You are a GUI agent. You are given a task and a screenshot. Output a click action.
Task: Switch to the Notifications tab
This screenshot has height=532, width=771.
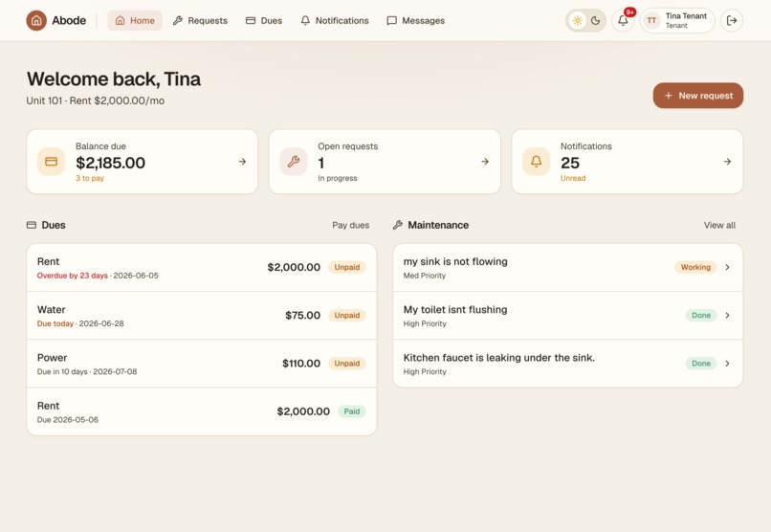335,21
